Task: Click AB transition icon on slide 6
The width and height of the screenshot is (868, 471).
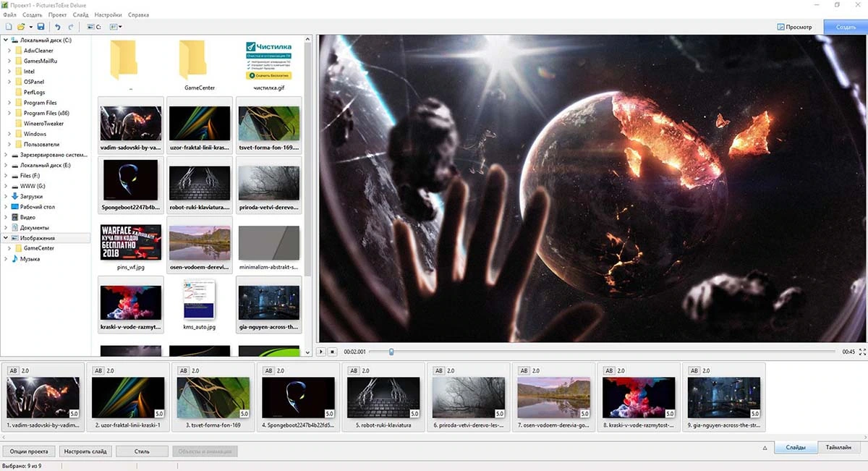Action: click(439, 370)
